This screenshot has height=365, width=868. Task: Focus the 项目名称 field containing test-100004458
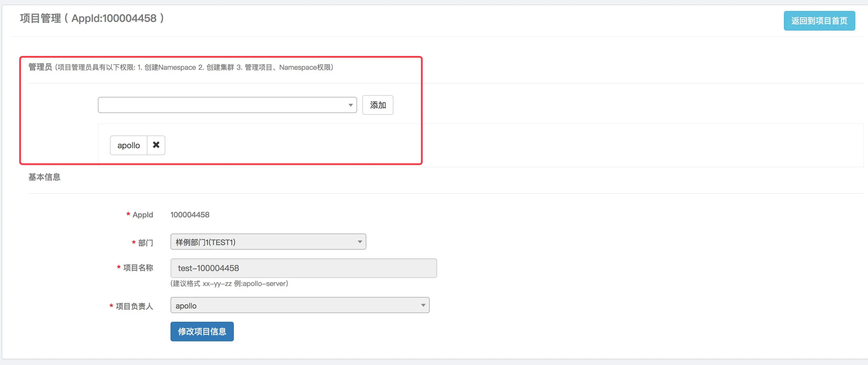click(303, 268)
